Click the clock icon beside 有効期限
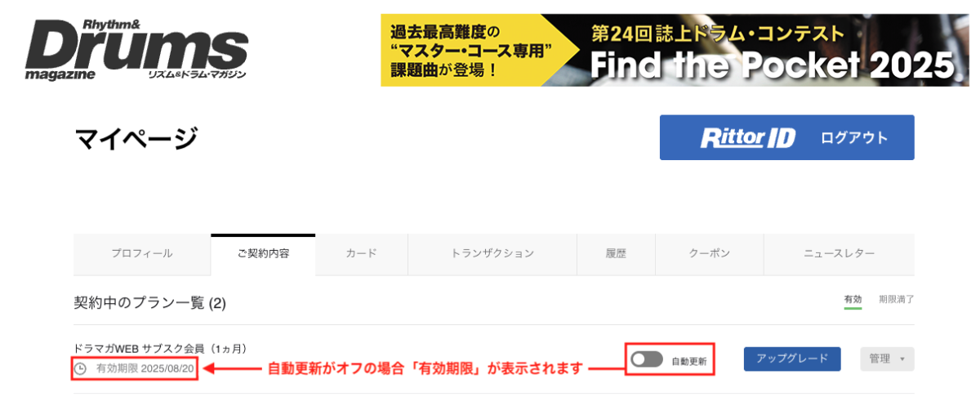The image size is (980, 406). (80, 369)
